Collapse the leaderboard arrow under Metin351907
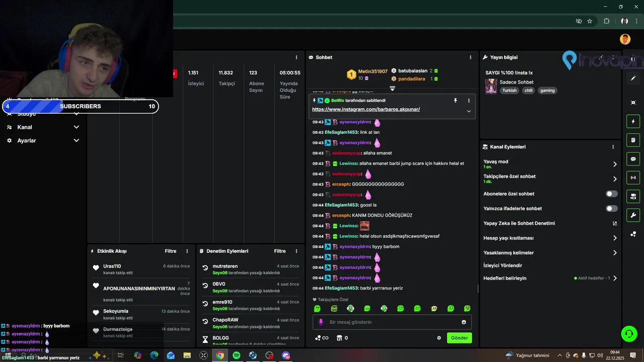 pyautogui.click(x=392, y=88)
